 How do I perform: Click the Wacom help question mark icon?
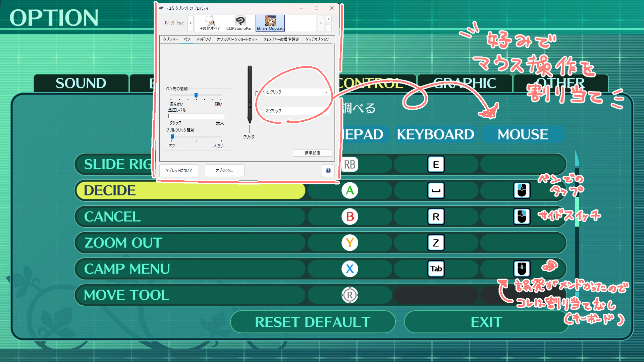pyautogui.click(x=328, y=171)
